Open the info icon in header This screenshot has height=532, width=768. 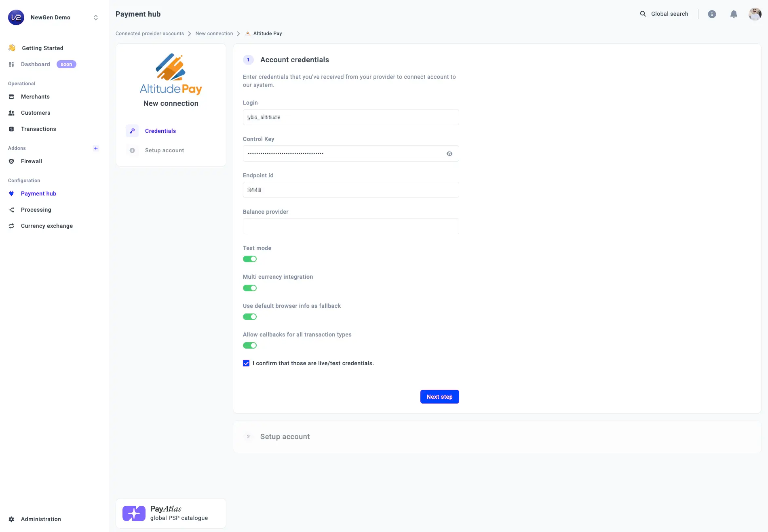click(x=712, y=14)
